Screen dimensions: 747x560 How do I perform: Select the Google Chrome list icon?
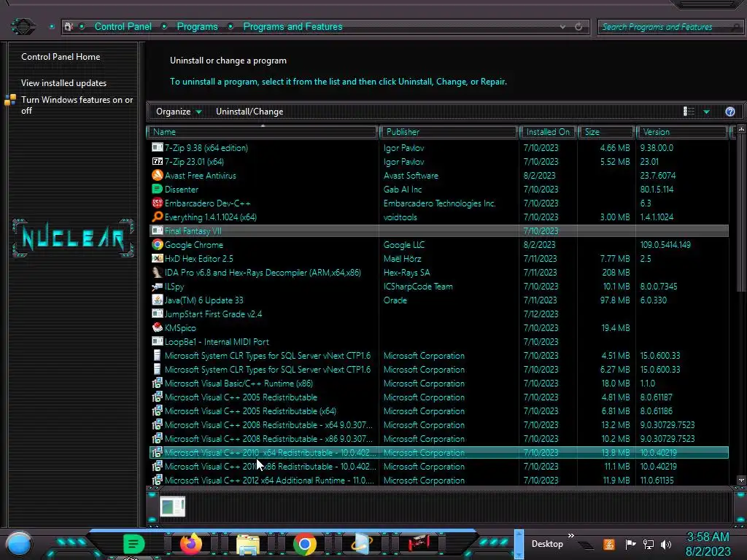tap(158, 245)
